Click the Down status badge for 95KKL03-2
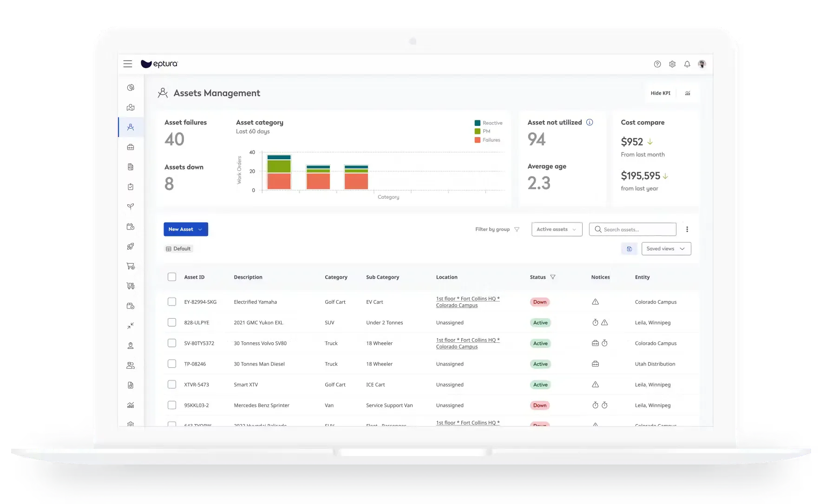 (540, 405)
